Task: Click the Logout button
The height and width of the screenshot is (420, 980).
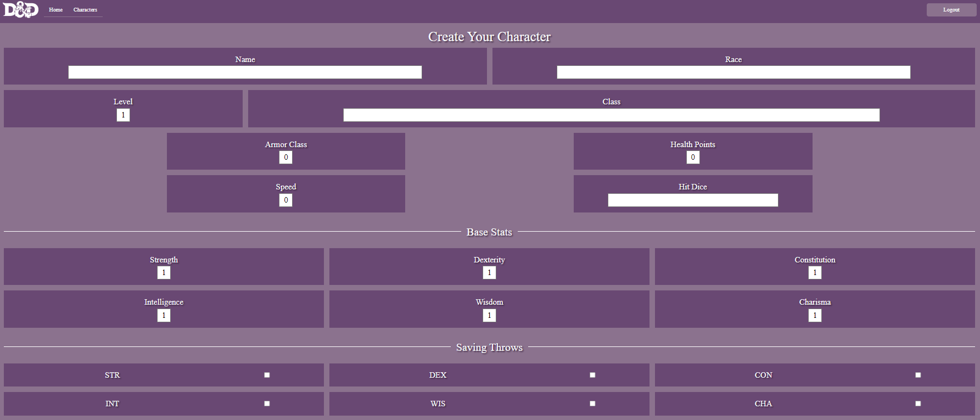Action: tap(951, 10)
